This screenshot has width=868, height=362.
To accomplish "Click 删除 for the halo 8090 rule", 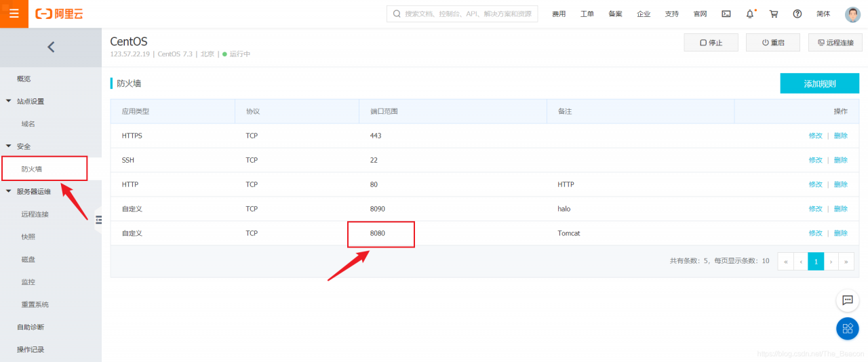I will (x=841, y=209).
